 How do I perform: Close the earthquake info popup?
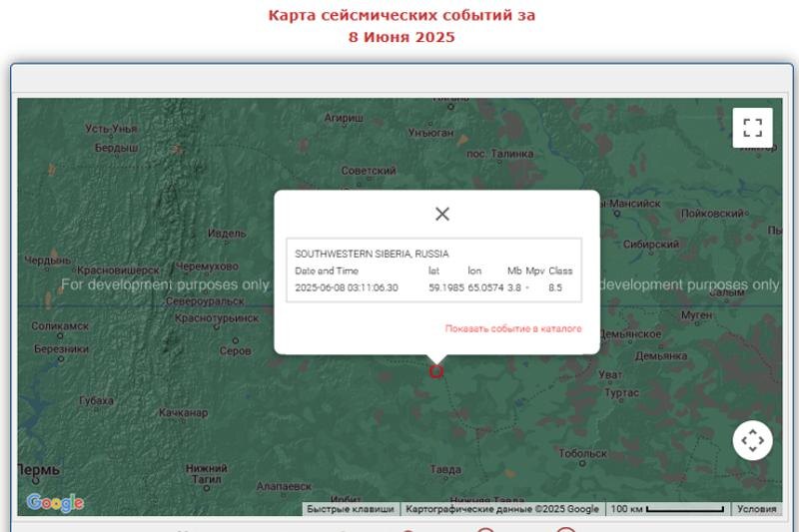point(442,214)
